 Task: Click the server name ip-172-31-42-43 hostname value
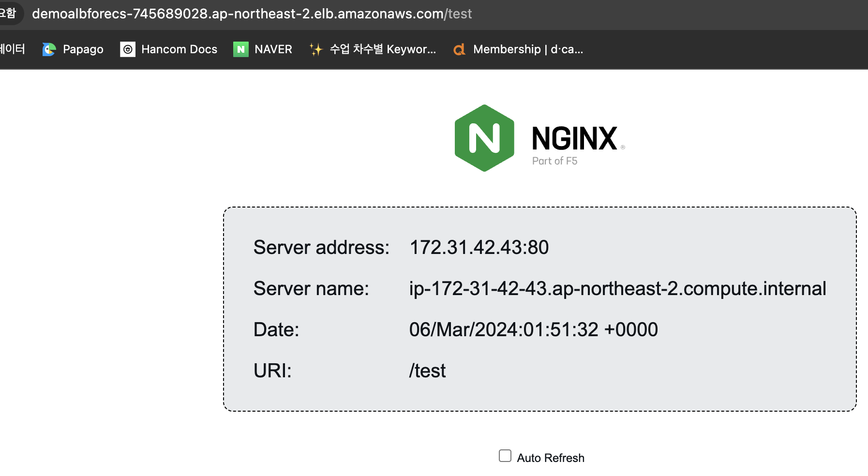[617, 289]
